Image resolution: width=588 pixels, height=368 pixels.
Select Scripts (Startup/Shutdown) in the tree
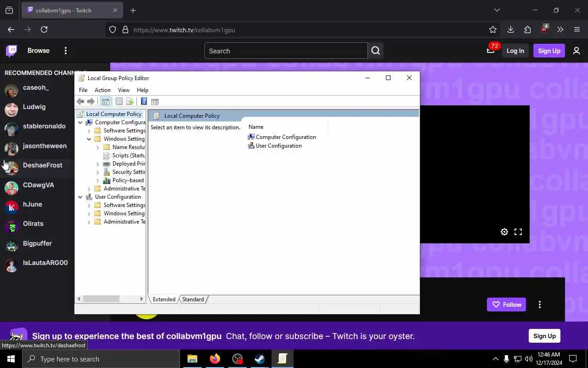[124, 155]
